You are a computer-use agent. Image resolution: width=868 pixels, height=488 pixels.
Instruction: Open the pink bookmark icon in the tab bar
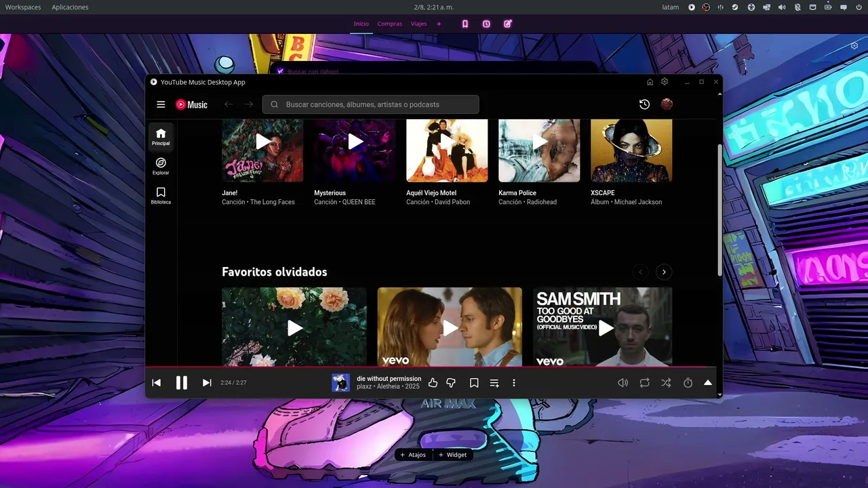click(465, 24)
